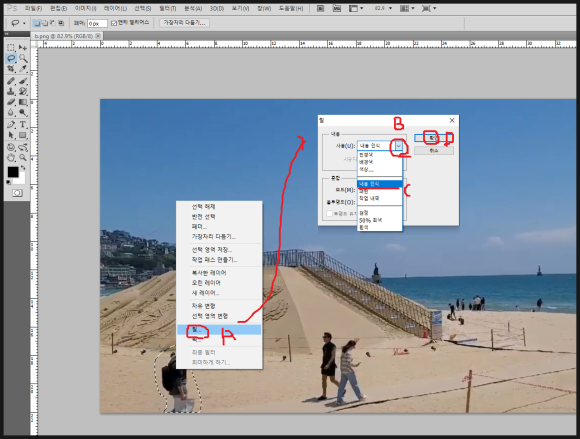Close the b.png document tab
This screenshot has width=580, height=439.
tap(98, 36)
